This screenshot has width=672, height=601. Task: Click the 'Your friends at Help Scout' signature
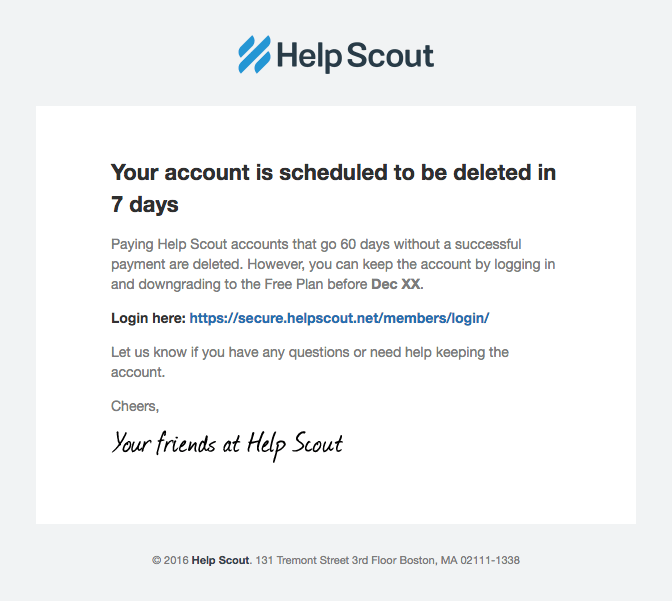(227, 445)
